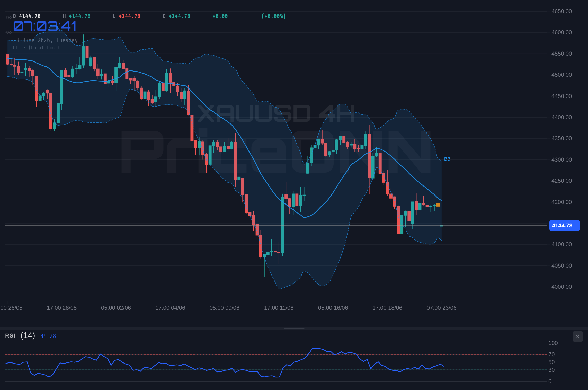Viewport: 588px width, 390px height.
Task: Click the low price value L 4144.78
Action: tap(127, 16)
